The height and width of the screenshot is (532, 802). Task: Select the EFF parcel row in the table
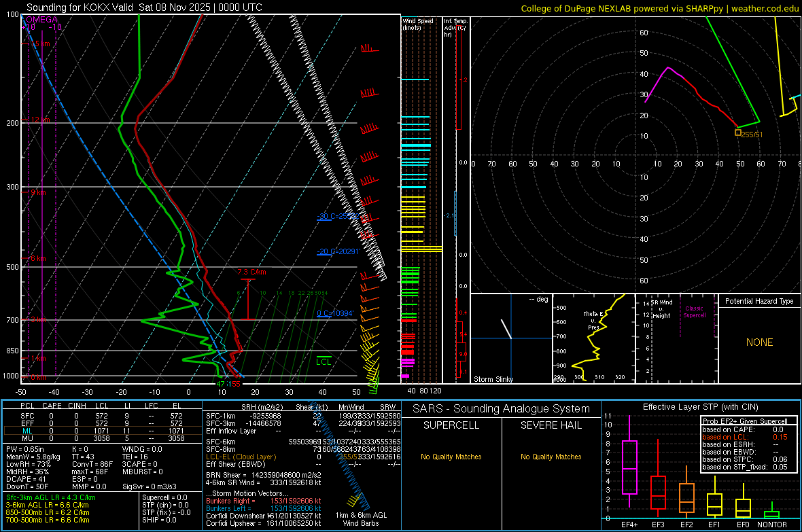[x=103, y=423]
